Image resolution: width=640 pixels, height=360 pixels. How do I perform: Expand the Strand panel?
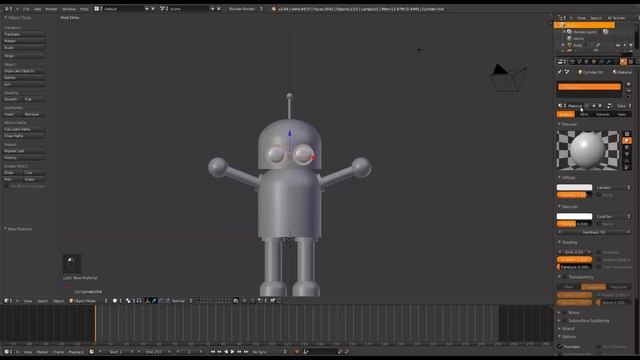tap(568, 329)
